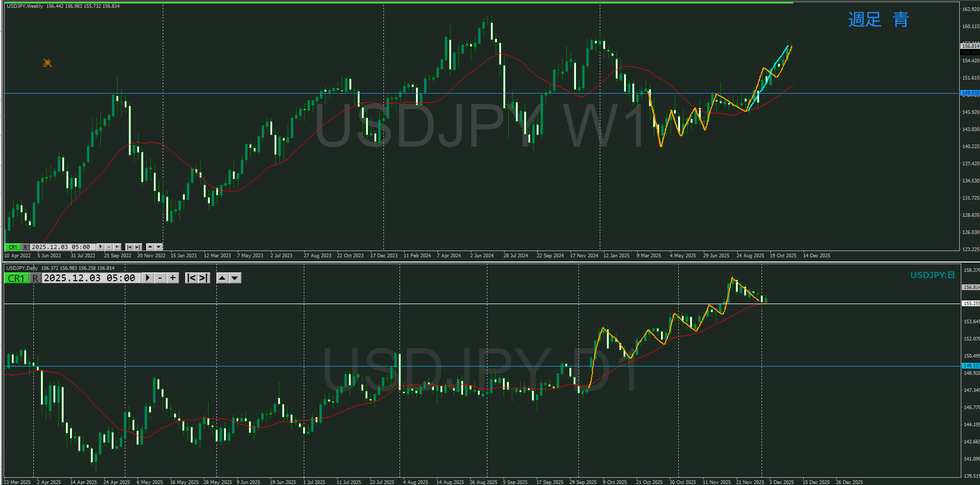
Task: Select the orange crossed-tools icon on weekly chart
Action: (47, 63)
